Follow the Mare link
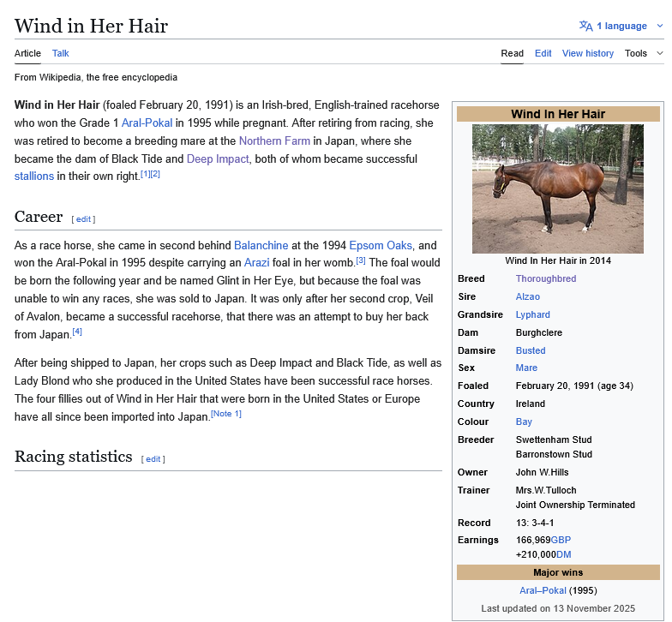Image resolution: width=672 pixels, height=622 pixels. 526,368
